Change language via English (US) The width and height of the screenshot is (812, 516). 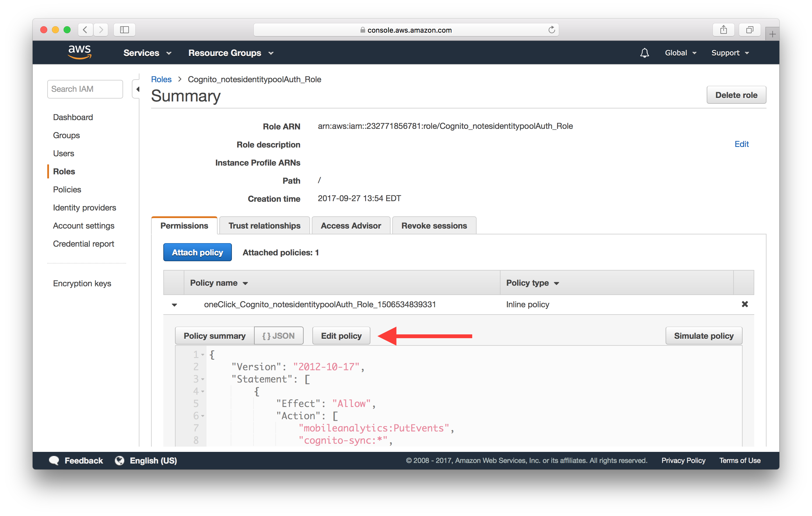pyautogui.click(x=153, y=460)
